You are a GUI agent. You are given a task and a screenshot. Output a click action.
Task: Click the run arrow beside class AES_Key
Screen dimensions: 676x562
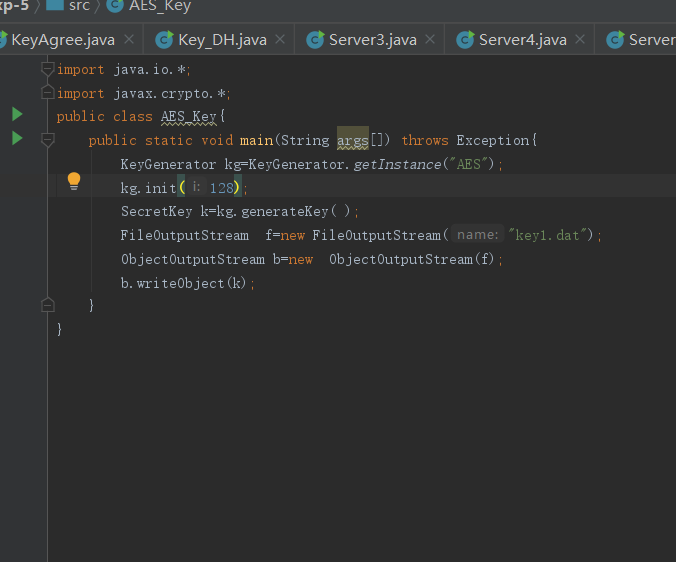(17, 114)
